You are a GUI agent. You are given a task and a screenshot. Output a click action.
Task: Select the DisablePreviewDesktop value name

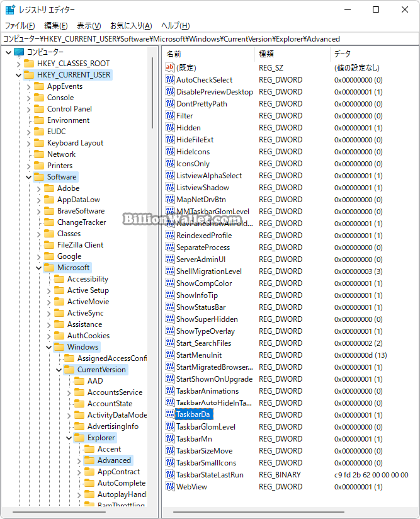[215, 92]
